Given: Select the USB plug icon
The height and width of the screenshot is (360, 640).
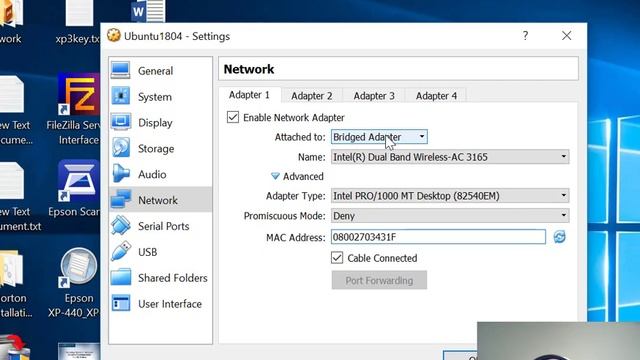Looking at the screenshot, I should click(x=121, y=251).
